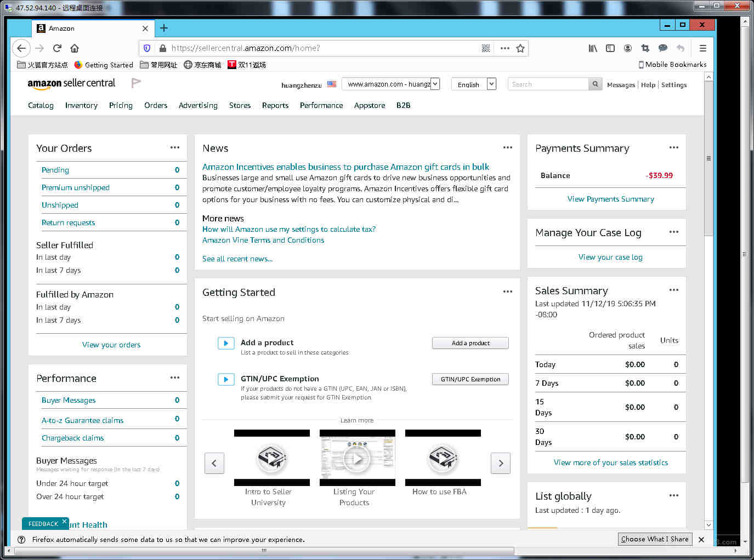
Task: Open Manage Your Case Log widget menu
Action: 674,232
